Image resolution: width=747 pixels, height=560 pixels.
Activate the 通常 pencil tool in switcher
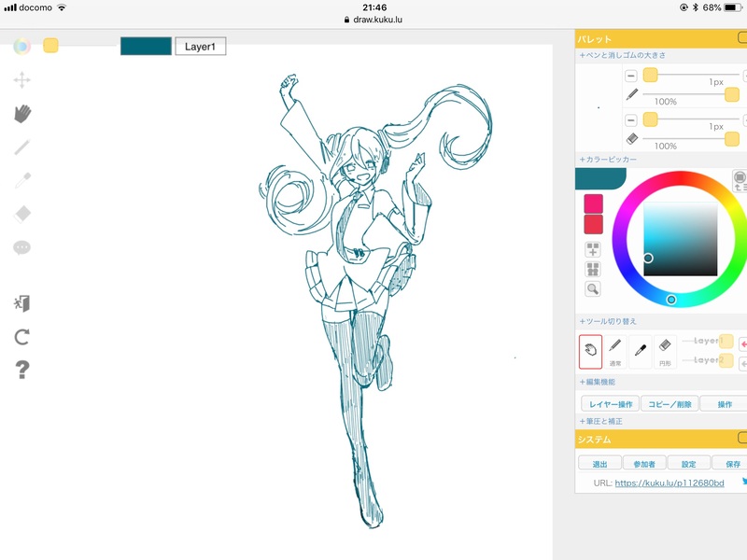tap(615, 352)
